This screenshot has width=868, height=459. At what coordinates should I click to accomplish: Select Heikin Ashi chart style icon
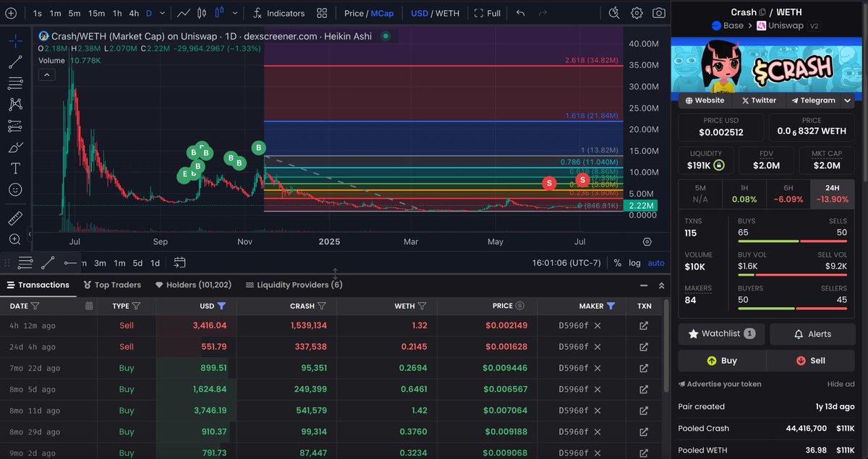219,13
